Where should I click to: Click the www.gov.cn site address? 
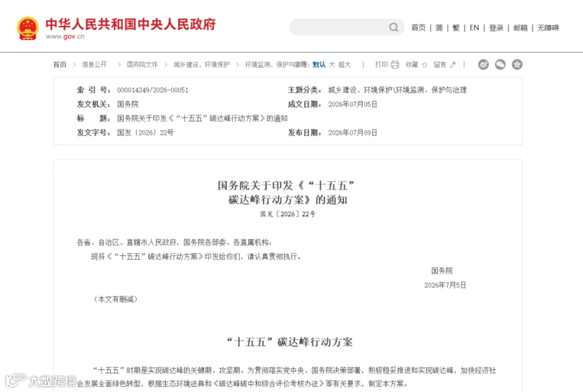point(65,36)
